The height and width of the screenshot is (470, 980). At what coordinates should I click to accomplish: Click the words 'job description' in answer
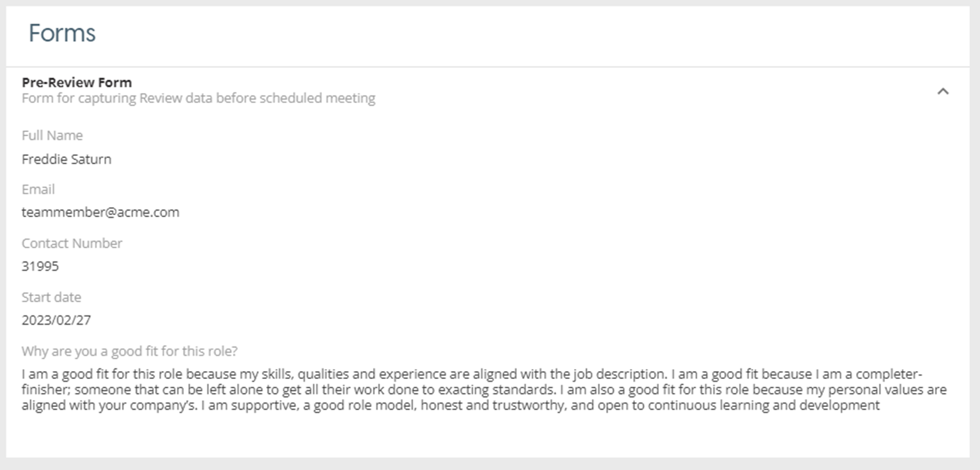[620, 374]
